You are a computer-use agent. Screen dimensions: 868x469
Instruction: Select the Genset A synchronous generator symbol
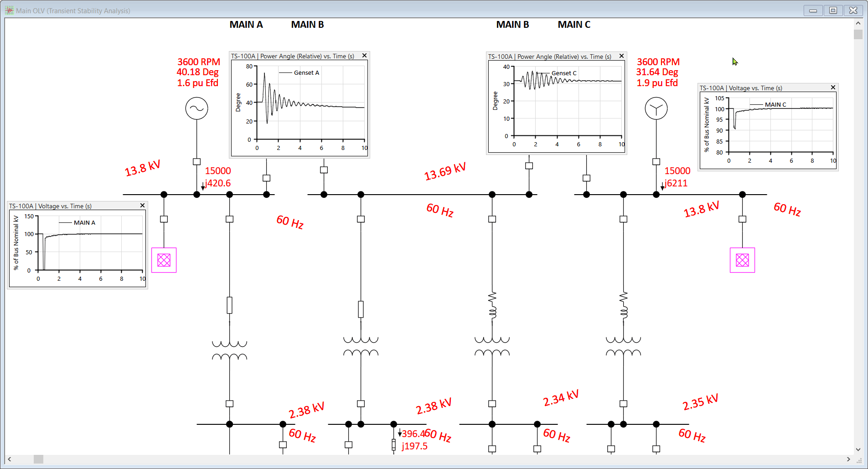(196, 108)
